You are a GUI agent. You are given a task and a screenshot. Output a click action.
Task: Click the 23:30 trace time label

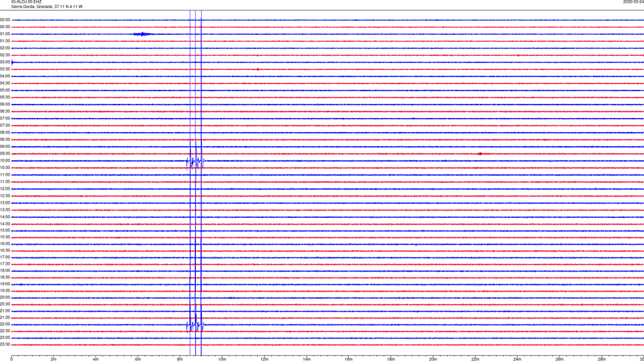[x=5, y=345]
